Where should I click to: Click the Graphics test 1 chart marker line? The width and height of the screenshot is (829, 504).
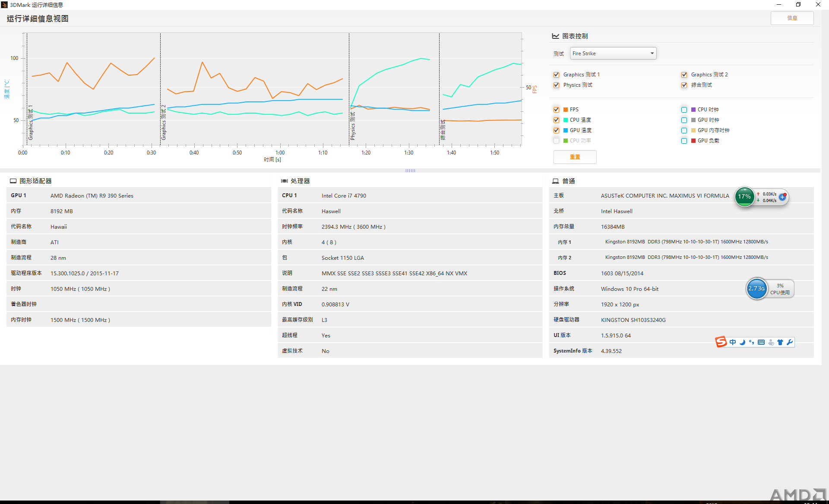(x=27, y=89)
